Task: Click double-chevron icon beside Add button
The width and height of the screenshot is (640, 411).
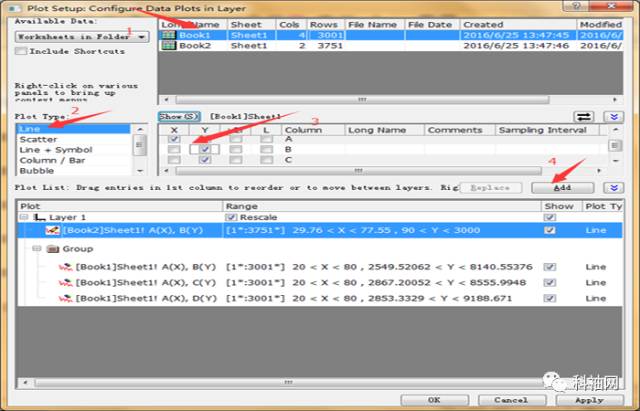Action: 613,188
